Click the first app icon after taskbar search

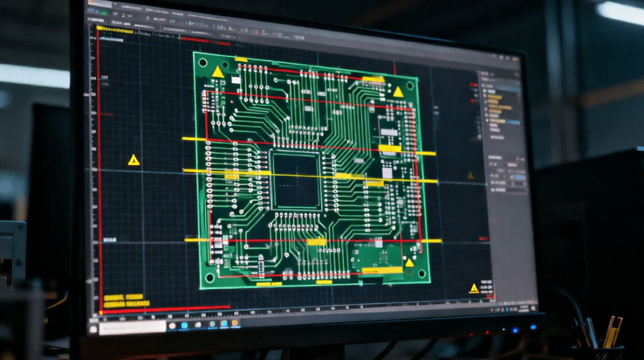coord(172,325)
